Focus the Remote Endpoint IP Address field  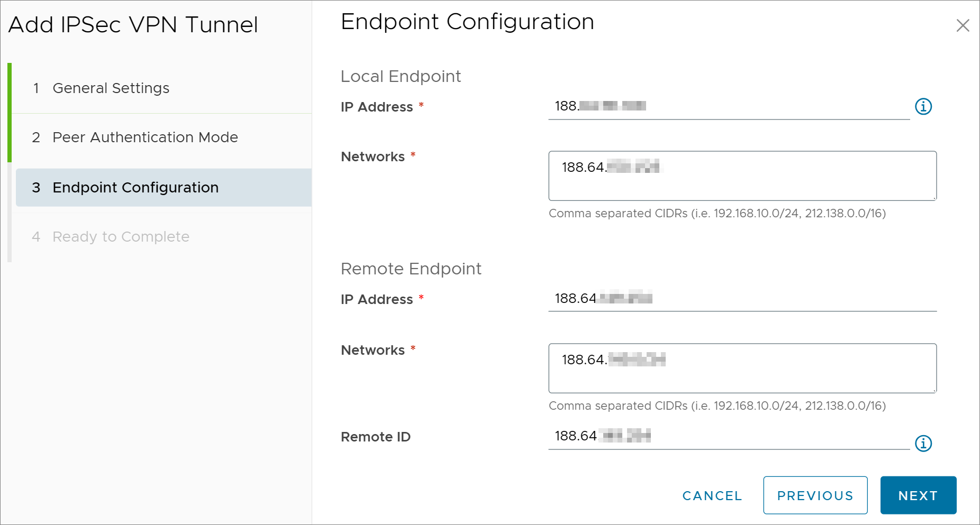click(x=742, y=299)
